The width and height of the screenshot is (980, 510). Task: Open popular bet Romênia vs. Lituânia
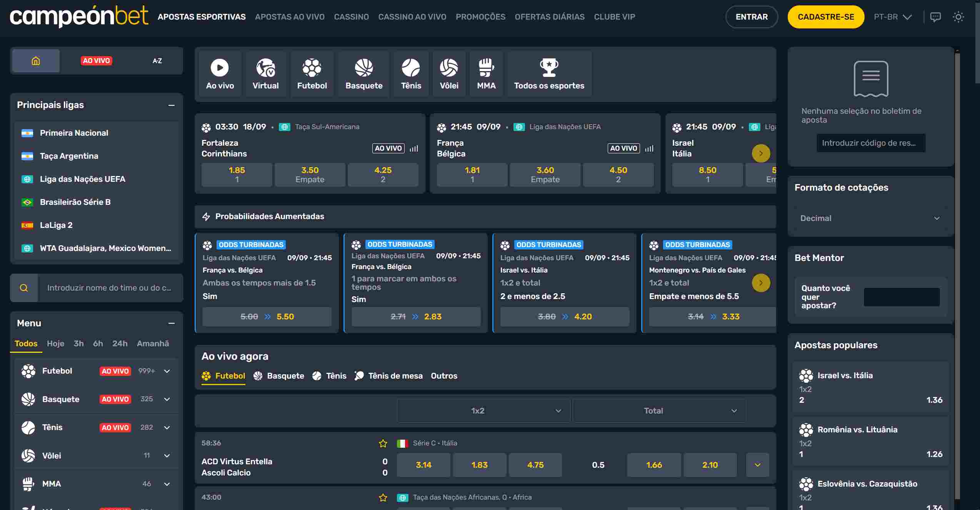click(x=870, y=441)
